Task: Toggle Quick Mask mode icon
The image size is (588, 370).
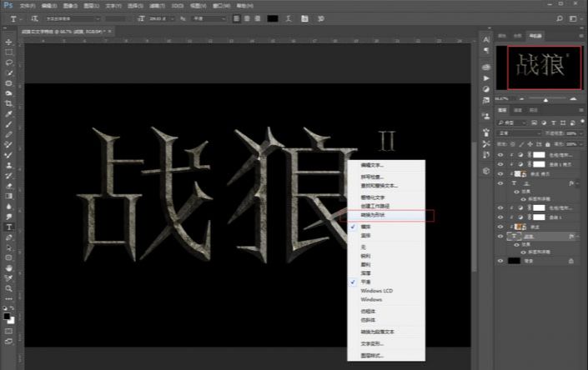Action: pyautogui.click(x=8, y=332)
